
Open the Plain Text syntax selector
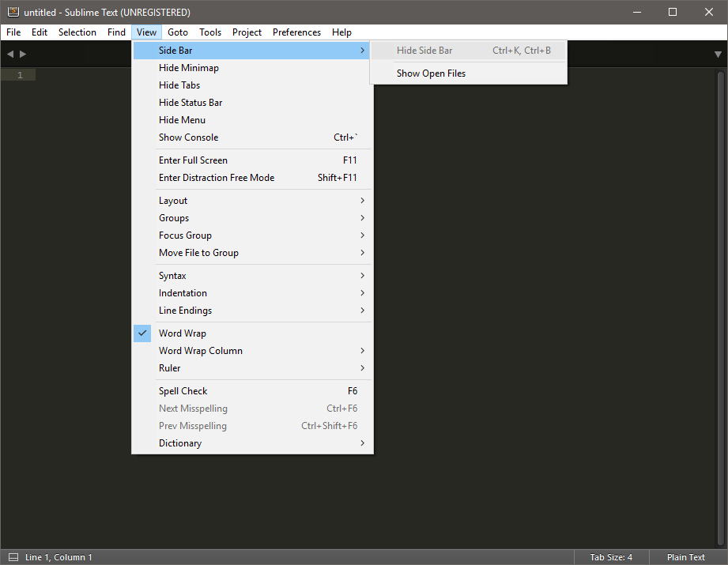(685, 557)
